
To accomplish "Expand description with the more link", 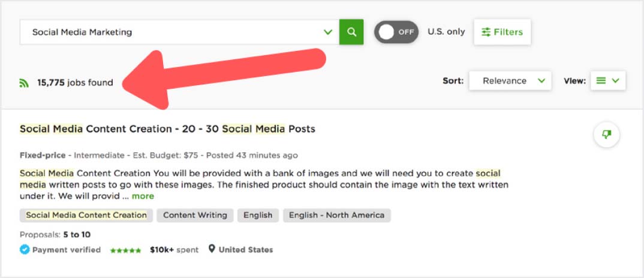I will pos(143,197).
